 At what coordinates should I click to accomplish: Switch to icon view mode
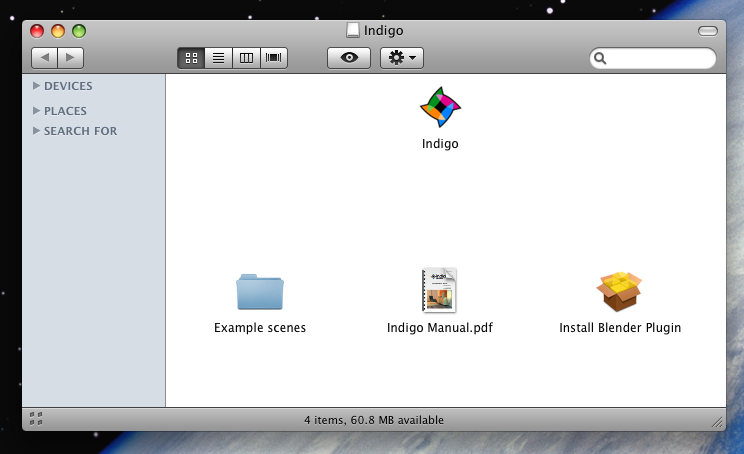coord(191,58)
